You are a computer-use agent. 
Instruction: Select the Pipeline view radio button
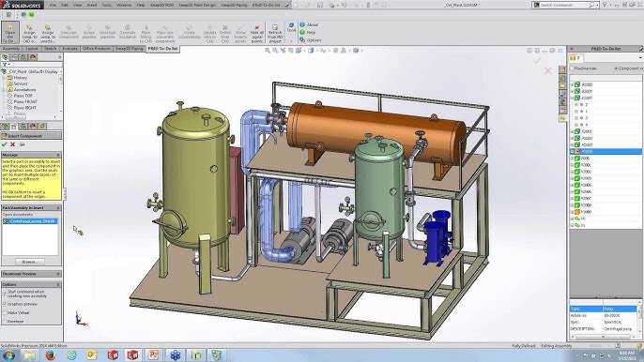(573, 68)
